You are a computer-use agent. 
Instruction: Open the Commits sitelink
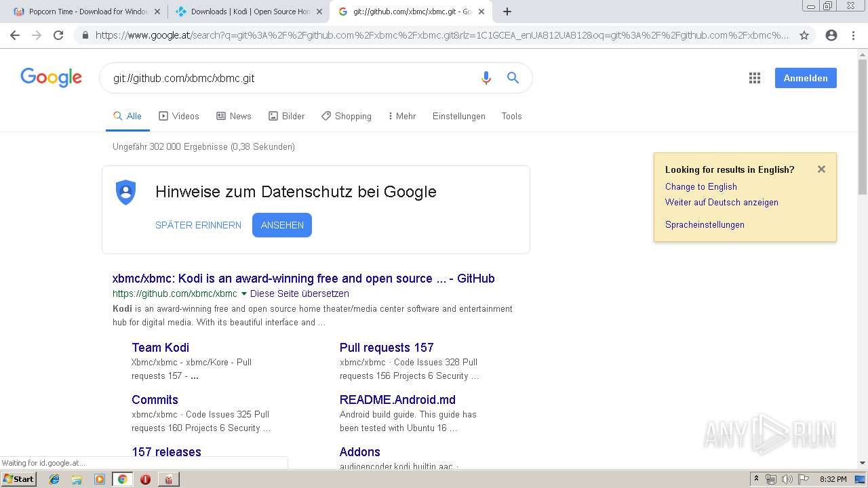pyautogui.click(x=155, y=399)
